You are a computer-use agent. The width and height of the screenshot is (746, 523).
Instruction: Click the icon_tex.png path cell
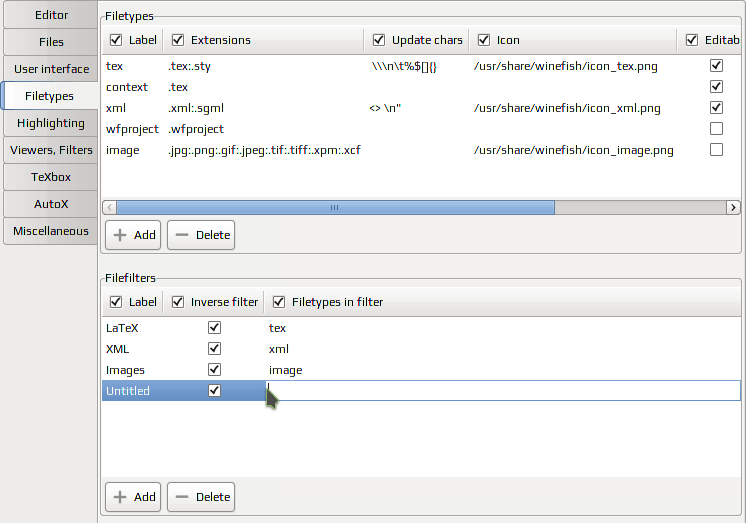(565, 66)
